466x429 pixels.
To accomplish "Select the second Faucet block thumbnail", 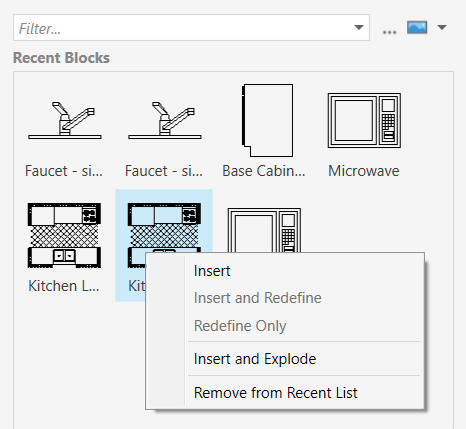I will click(x=165, y=120).
